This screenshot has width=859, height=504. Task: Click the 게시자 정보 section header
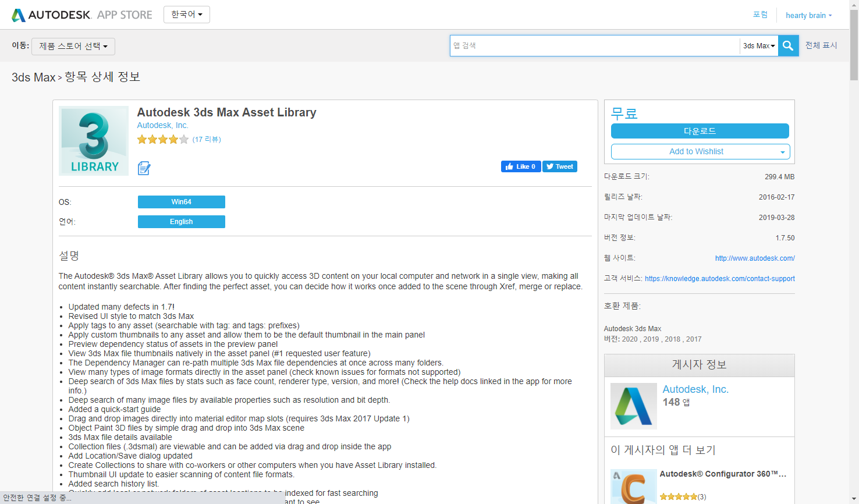[x=700, y=365]
